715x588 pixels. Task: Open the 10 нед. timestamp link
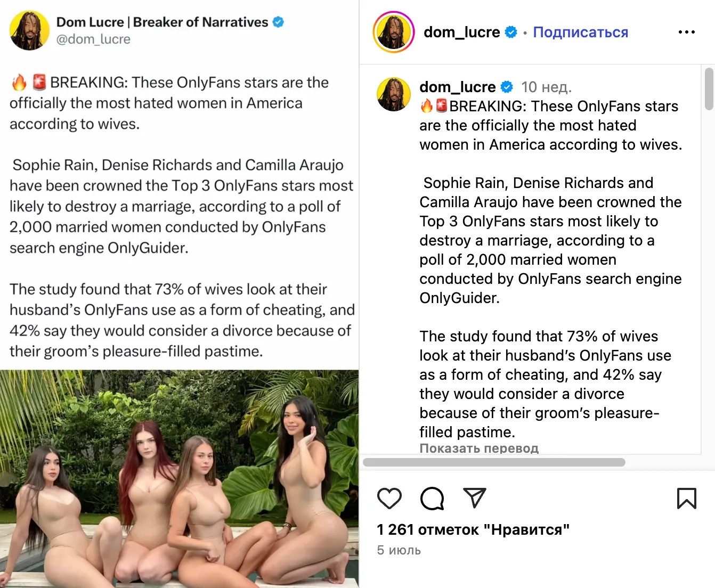point(546,87)
